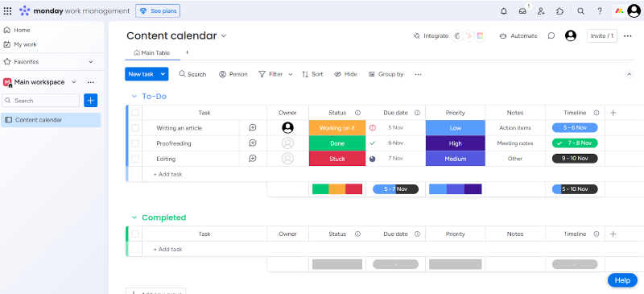Select all tasks in To-Do group

click(x=135, y=113)
